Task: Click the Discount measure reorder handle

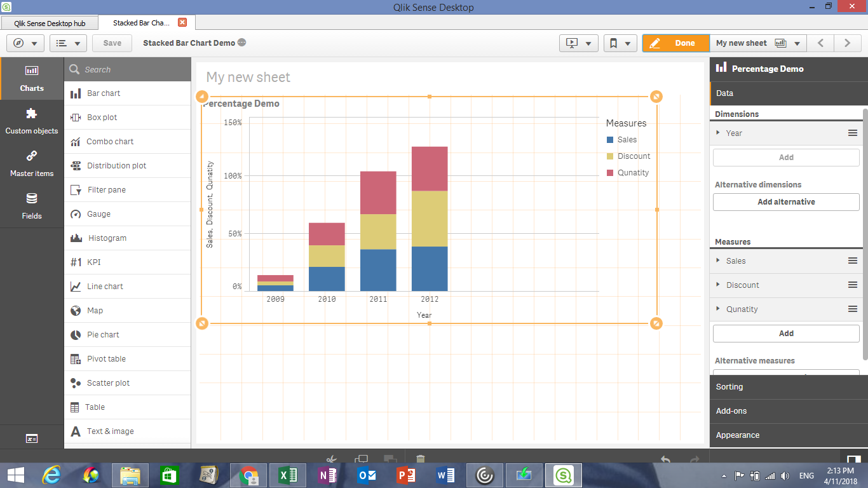Action: 853,285
